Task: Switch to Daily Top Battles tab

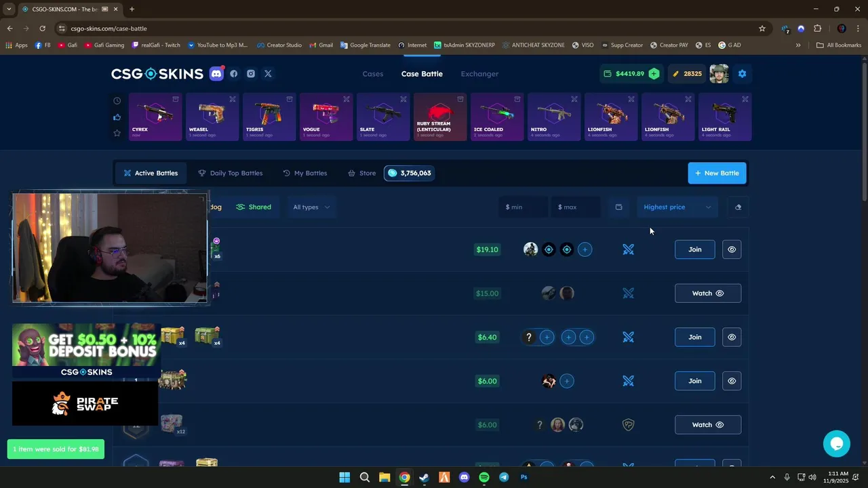Action: click(231, 173)
